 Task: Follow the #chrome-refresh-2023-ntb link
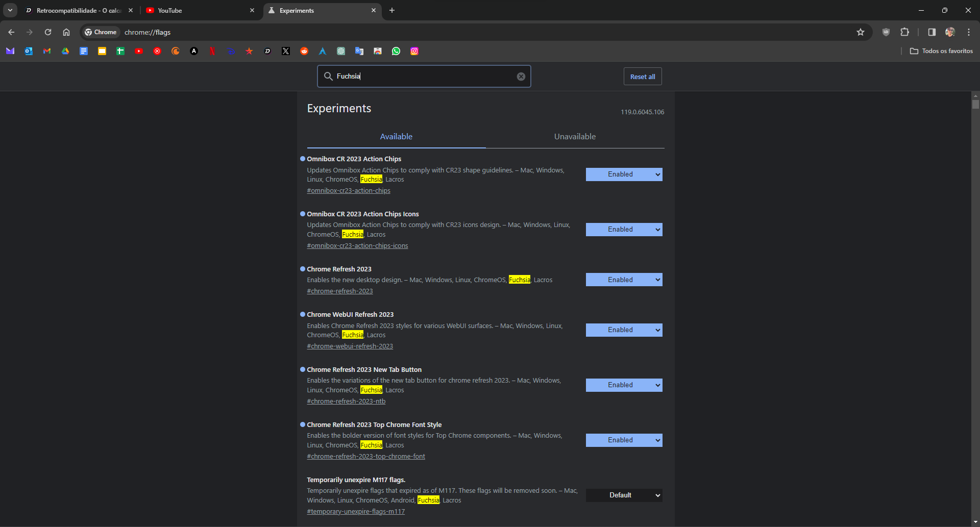(x=346, y=401)
